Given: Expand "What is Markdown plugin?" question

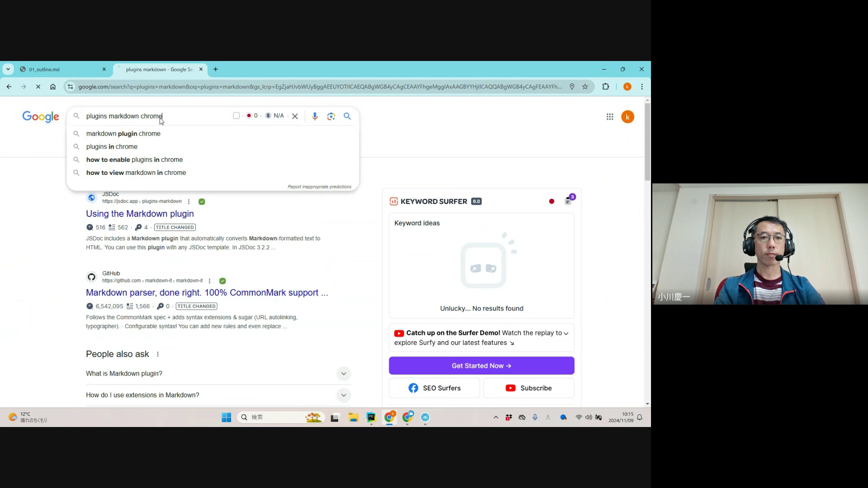Looking at the screenshot, I should point(344,374).
